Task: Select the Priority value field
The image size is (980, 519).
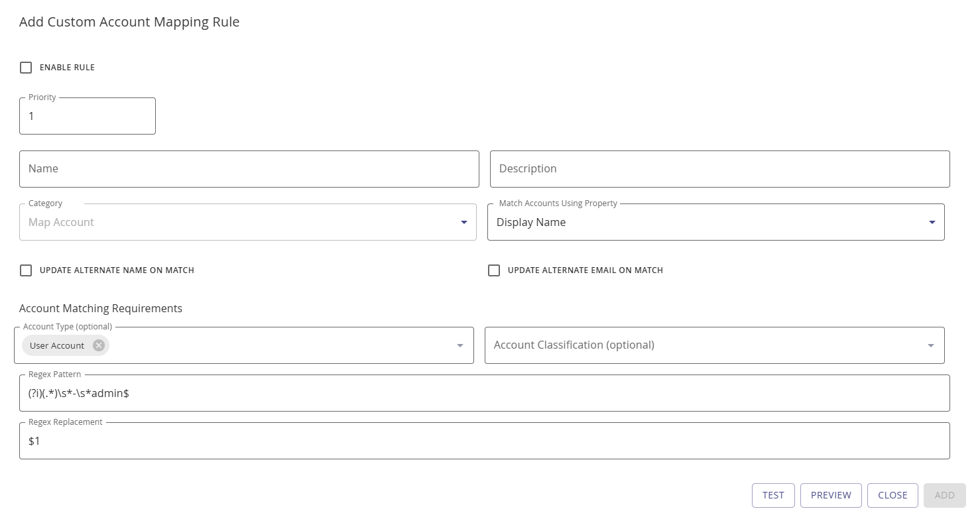Action: click(x=86, y=116)
